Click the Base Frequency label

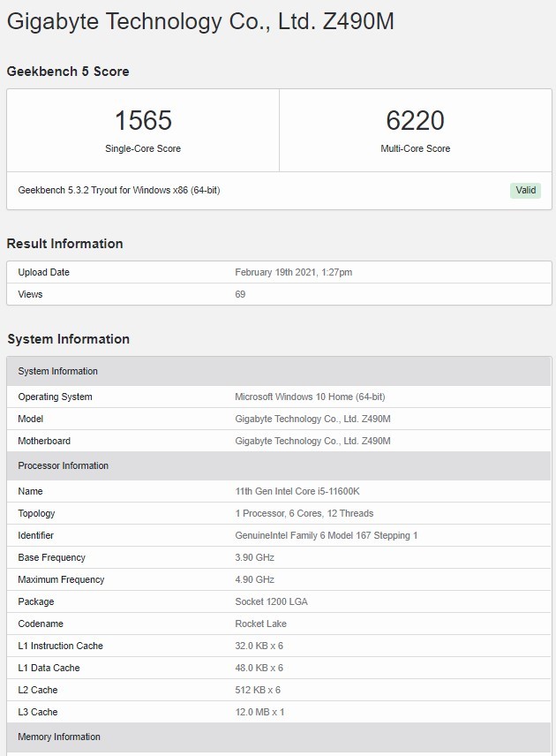coord(51,557)
